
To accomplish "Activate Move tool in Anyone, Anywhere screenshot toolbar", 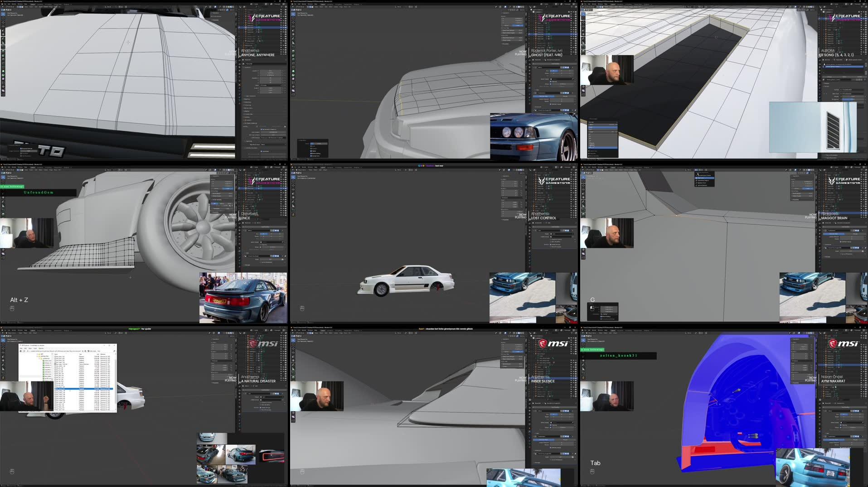I will point(3,22).
